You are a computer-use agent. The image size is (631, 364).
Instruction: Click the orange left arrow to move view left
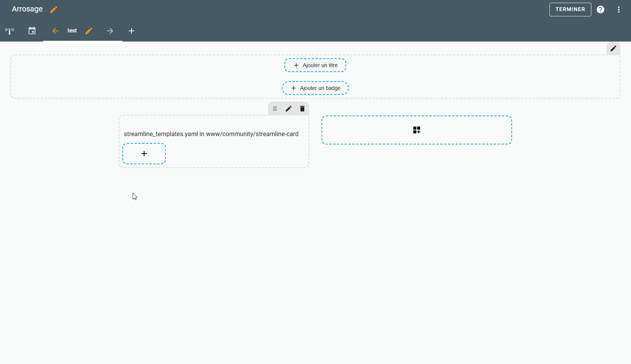55,31
